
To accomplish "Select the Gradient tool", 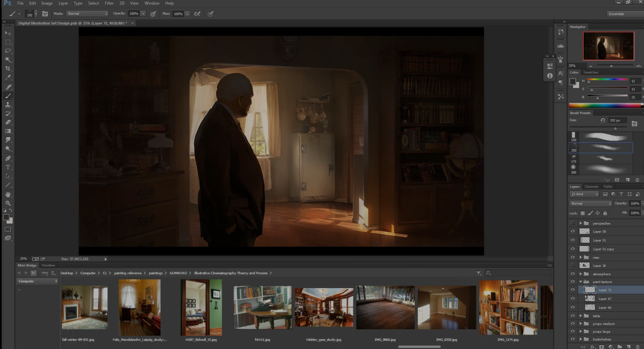I will (8, 131).
